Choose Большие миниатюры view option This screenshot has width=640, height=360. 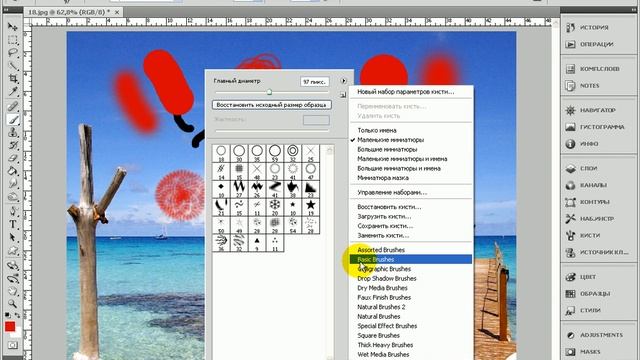click(411, 149)
